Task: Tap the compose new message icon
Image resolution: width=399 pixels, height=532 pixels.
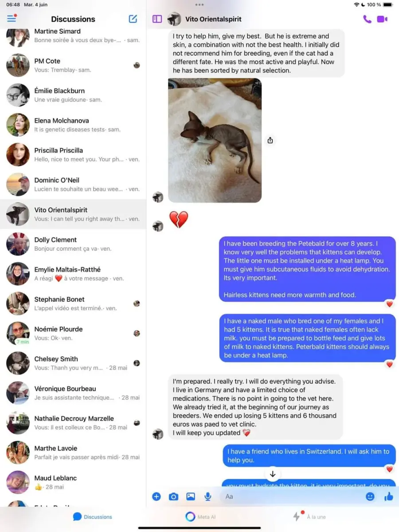Action: point(133,19)
